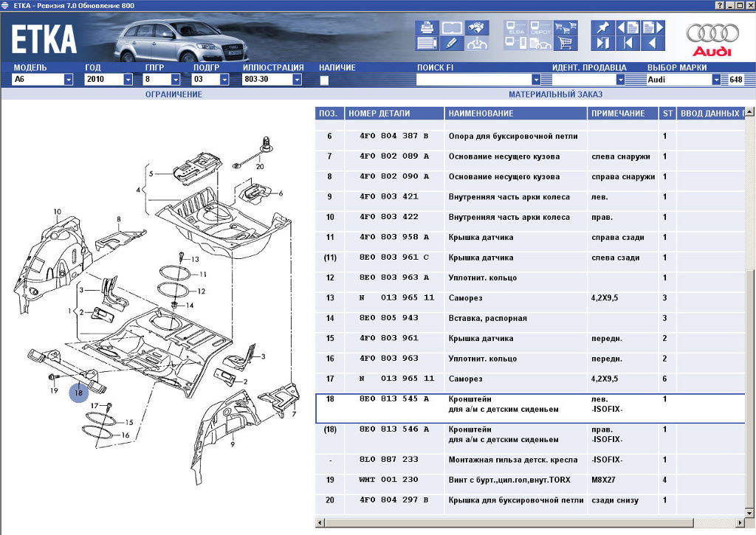The width and height of the screenshot is (756, 535).
Task: Click the single back arrow icon
Action: (653, 44)
